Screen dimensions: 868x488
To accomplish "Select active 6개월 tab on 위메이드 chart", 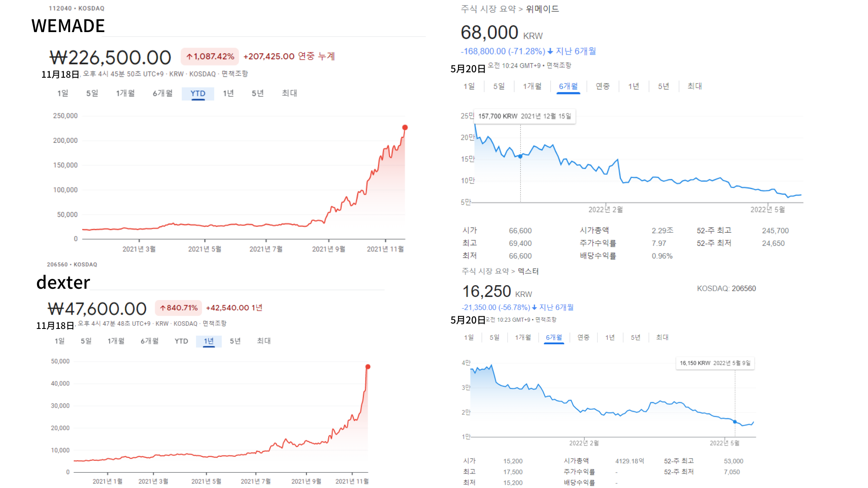I will pyautogui.click(x=568, y=86).
